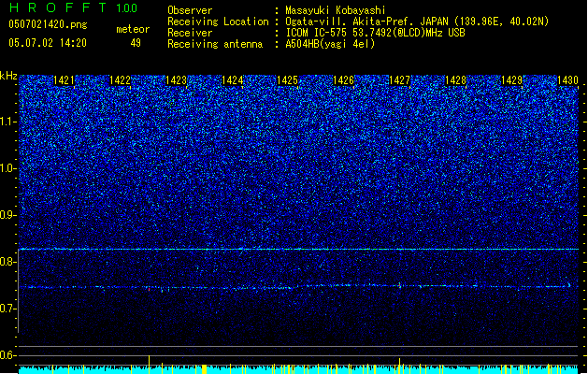The image size is (588, 374).
Task: Click the Observer label
Action: click(190, 10)
